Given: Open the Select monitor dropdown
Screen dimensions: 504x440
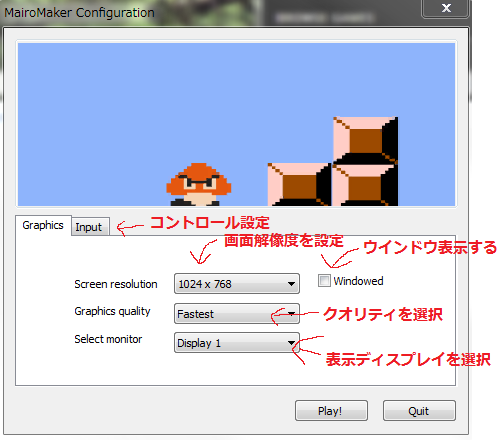Looking at the screenshot, I should tap(237, 343).
